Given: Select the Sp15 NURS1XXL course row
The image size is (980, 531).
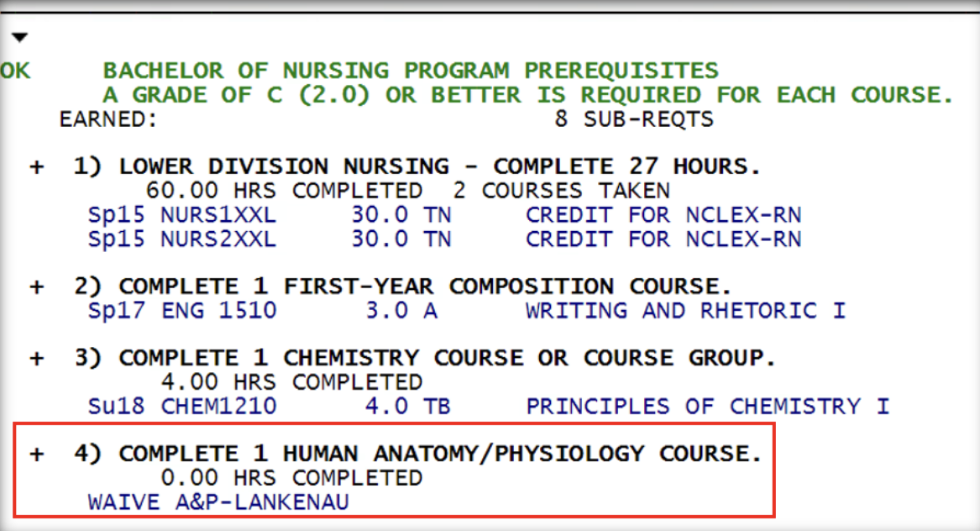Looking at the screenshot, I should pyautogui.click(x=444, y=215).
